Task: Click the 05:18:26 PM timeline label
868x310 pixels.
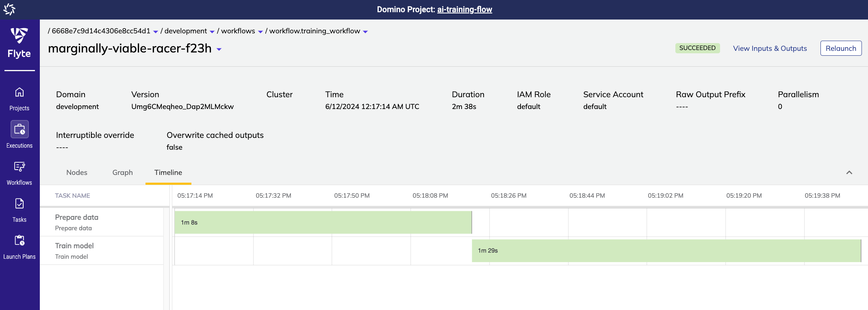Action: point(509,196)
